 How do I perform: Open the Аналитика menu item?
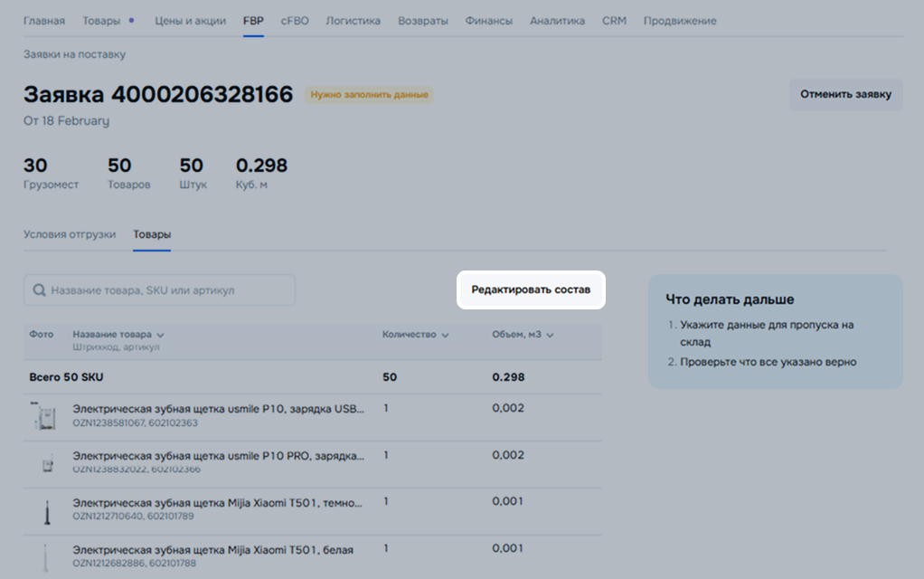point(557,21)
